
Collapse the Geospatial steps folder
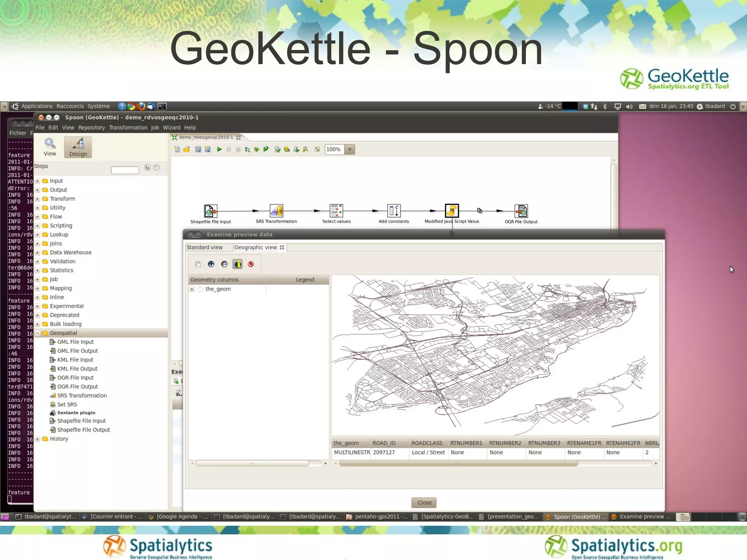(37, 333)
